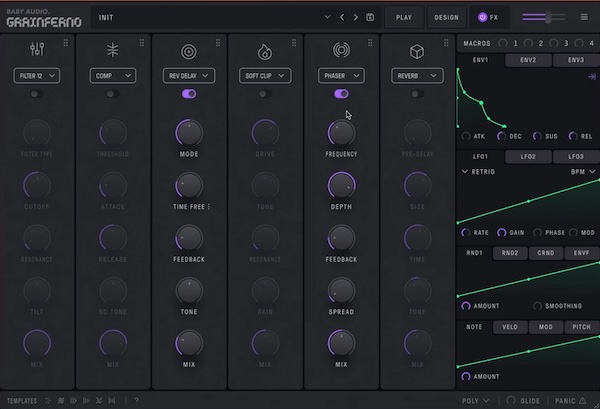Screen dimensions: 600x409
Task: Open the hamburger main menu
Action: [x=584, y=17]
